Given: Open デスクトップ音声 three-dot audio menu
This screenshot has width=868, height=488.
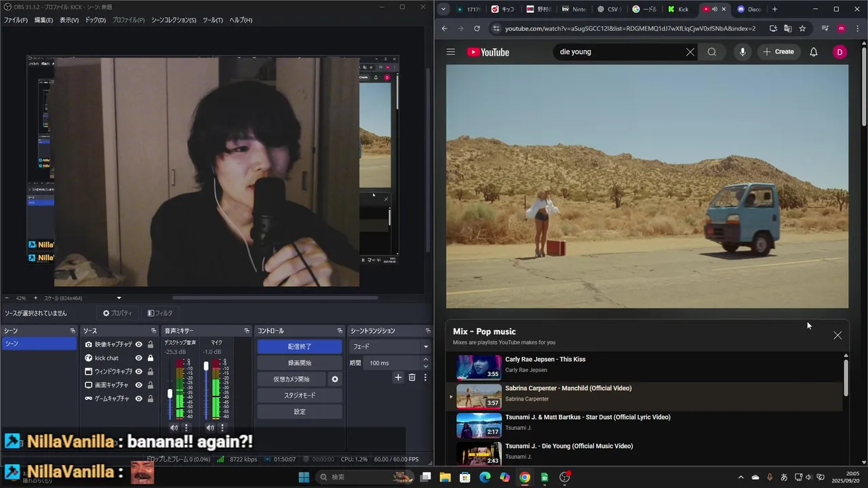Looking at the screenshot, I should [186, 428].
